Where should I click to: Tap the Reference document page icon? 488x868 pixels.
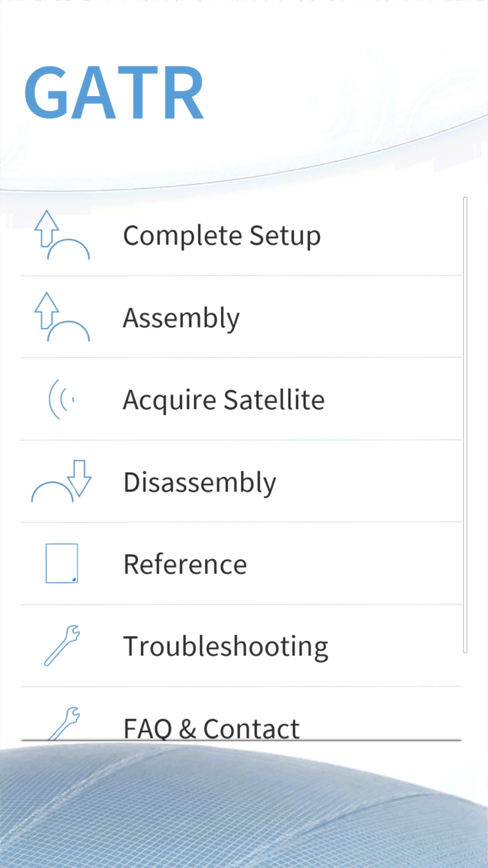(x=61, y=563)
